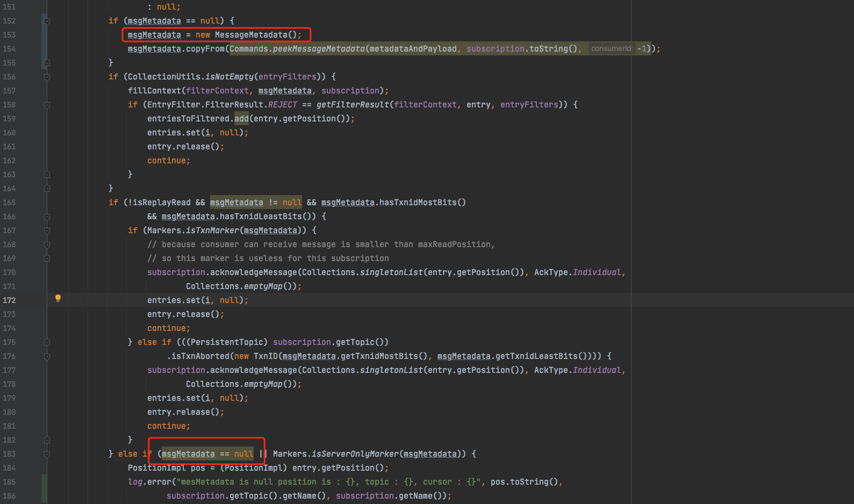Click 'isTxnMarker' on line 167

212,231
